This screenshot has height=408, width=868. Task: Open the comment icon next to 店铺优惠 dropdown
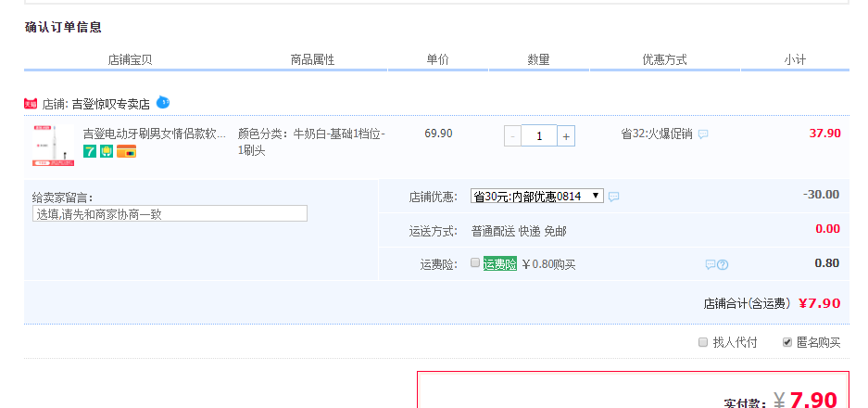coord(613,197)
